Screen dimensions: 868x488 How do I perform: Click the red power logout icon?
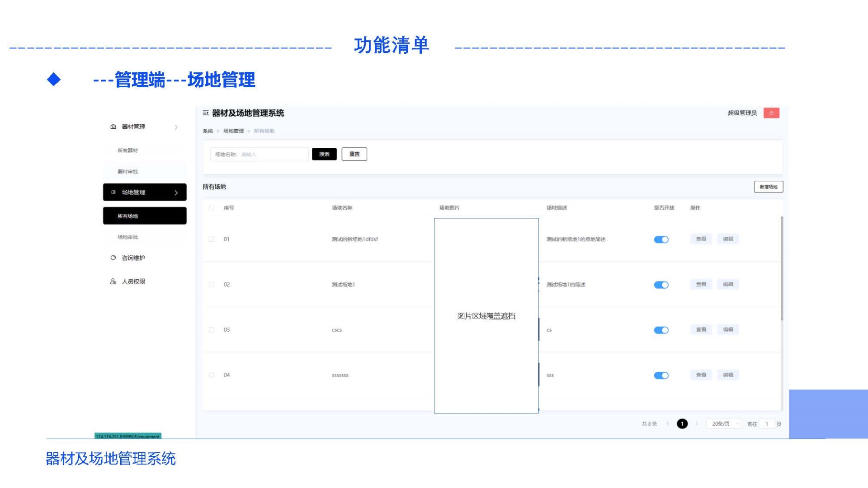[771, 113]
